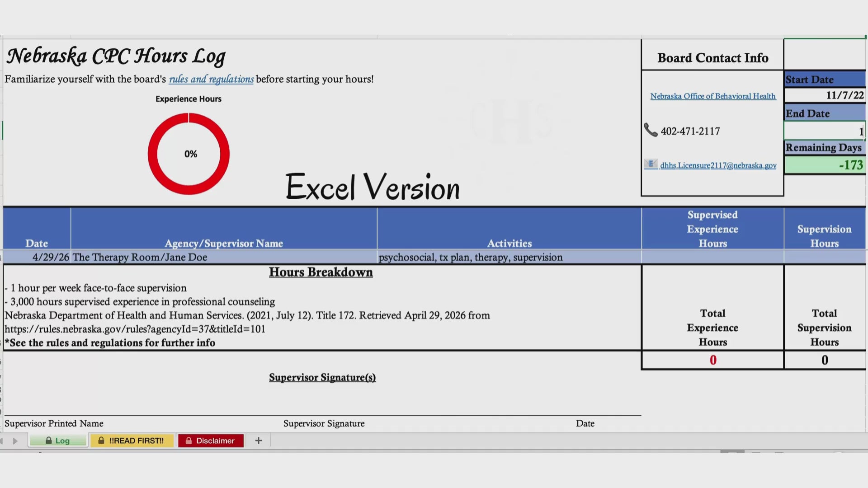Open Nebraska Office of Behavioral Health link
868x488 pixels.
713,96
